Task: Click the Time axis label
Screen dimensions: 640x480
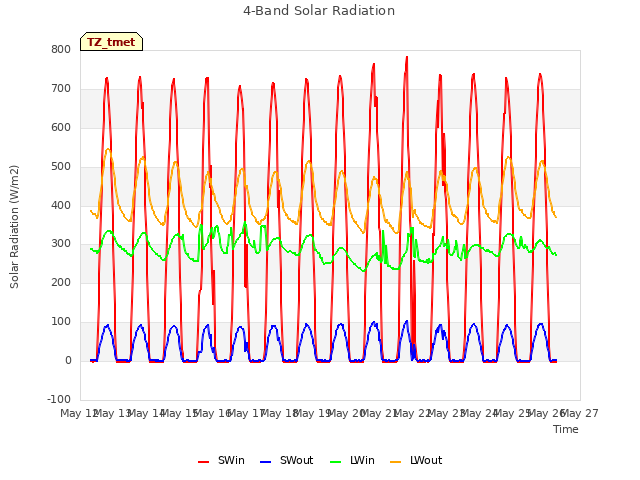Action: pyautogui.click(x=566, y=429)
